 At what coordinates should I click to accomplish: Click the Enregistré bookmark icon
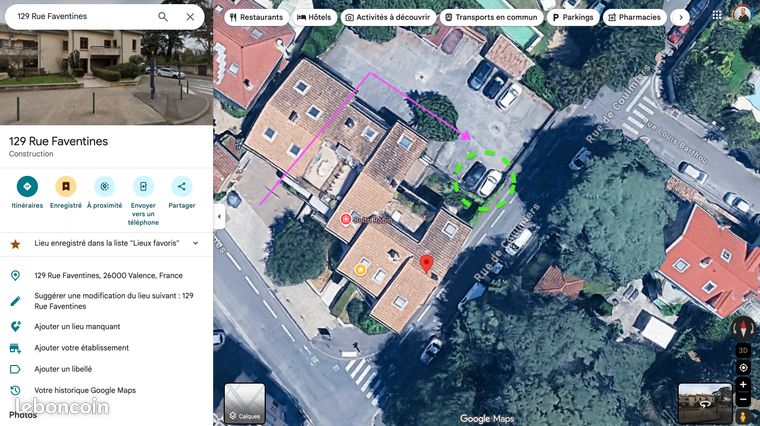(66, 186)
